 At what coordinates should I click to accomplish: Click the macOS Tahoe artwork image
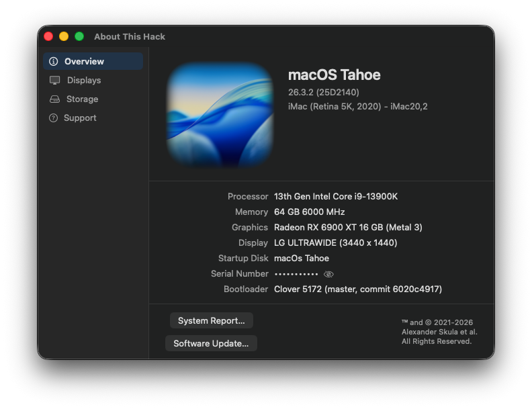pyautogui.click(x=220, y=115)
